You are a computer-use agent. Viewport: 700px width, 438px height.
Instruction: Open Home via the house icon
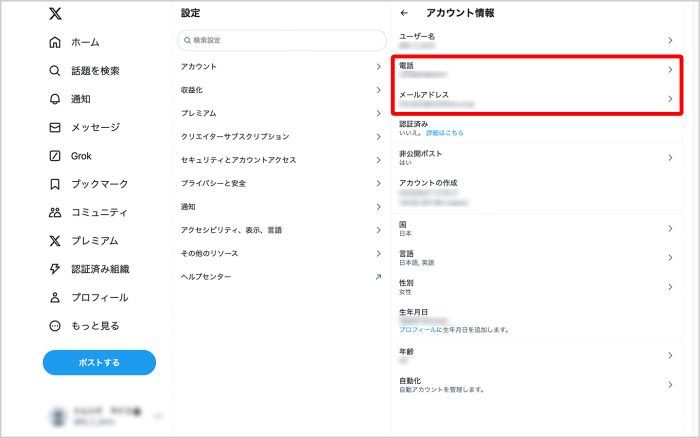[55, 43]
